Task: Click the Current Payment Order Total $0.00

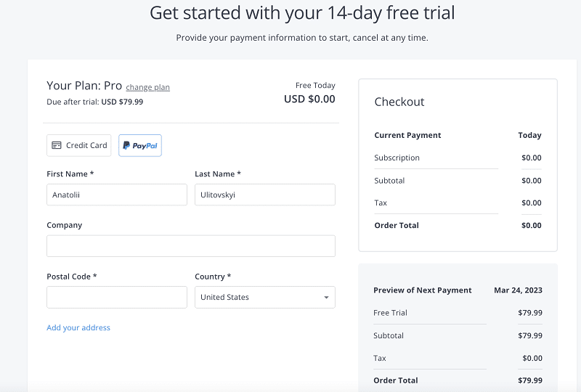Action: pyautogui.click(x=532, y=225)
